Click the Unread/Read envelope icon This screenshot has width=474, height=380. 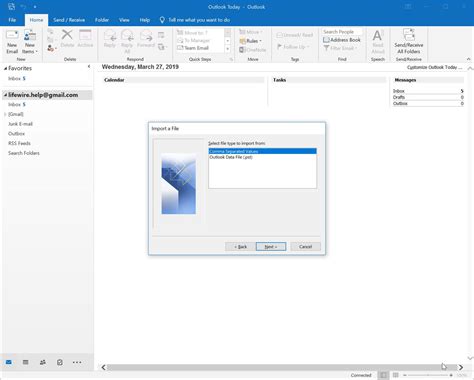(x=279, y=35)
